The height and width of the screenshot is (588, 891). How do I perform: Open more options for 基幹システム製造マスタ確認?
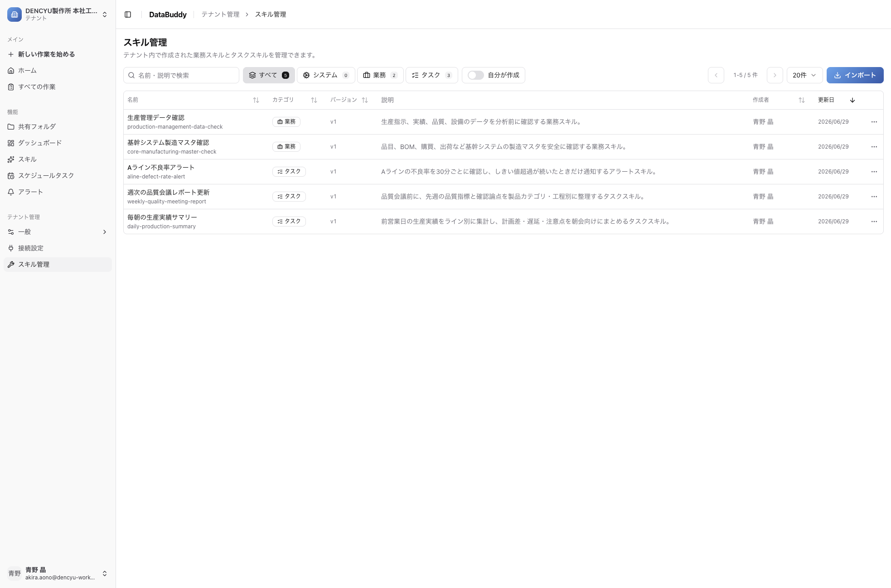pos(874,147)
